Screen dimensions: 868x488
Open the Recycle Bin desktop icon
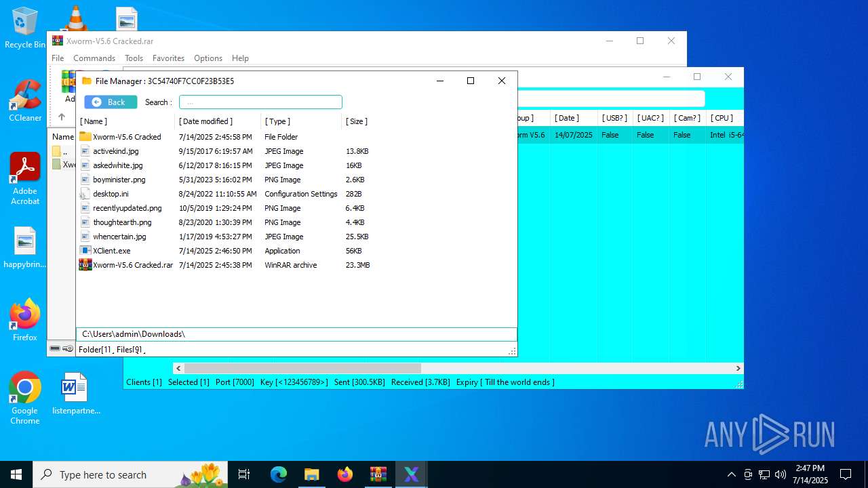(25, 28)
